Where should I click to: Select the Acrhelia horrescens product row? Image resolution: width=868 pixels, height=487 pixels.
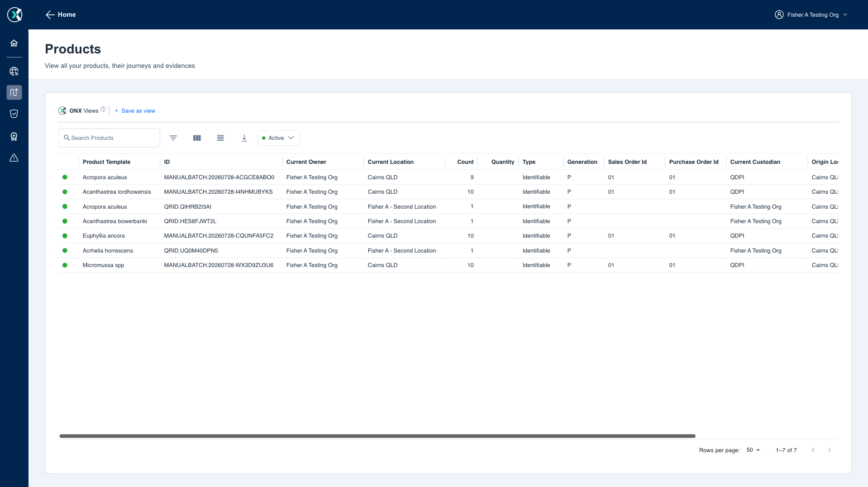[448, 251]
